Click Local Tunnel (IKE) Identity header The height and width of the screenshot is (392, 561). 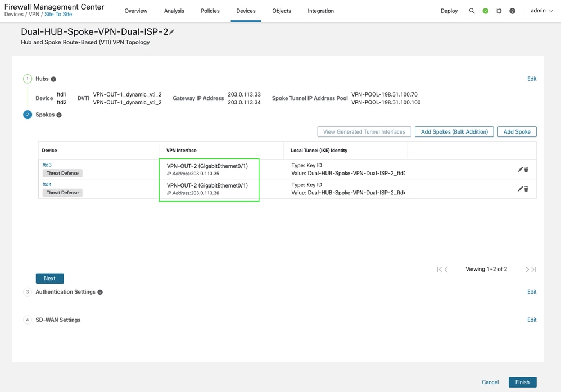pos(319,151)
